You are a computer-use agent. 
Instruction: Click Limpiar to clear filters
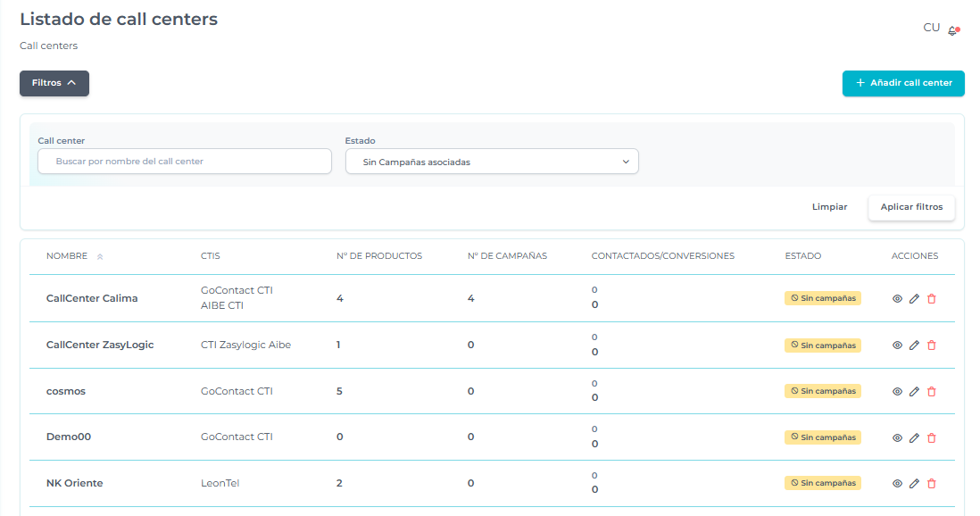829,207
